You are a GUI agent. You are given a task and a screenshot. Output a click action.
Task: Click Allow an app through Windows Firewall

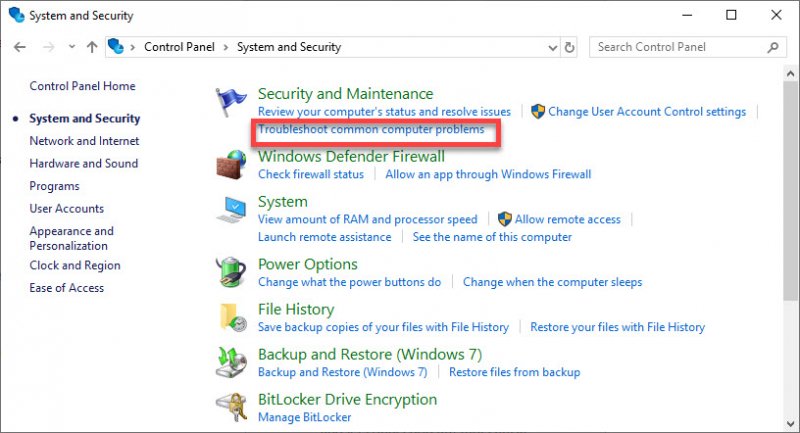coord(488,174)
